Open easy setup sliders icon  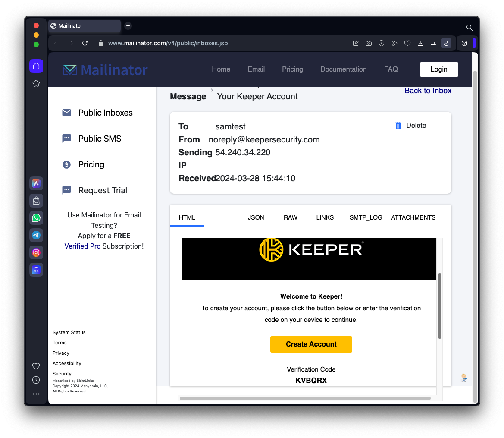tap(433, 43)
